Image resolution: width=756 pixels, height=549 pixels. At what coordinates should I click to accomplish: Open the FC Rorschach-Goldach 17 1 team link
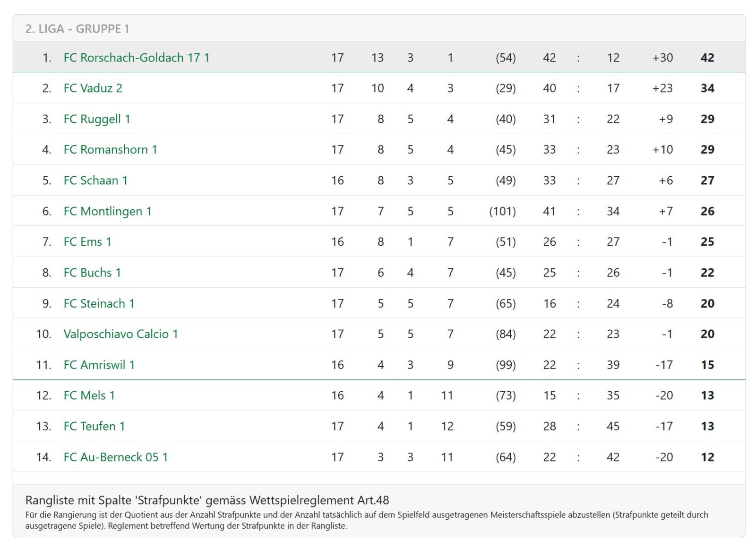[x=136, y=58]
